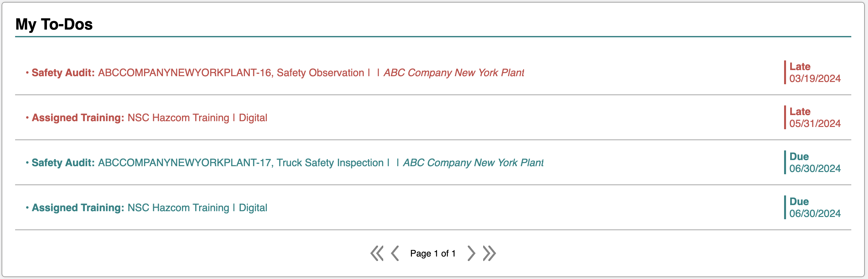
Task: Go to first page double-chevron icon
Action: pyautogui.click(x=377, y=253)
